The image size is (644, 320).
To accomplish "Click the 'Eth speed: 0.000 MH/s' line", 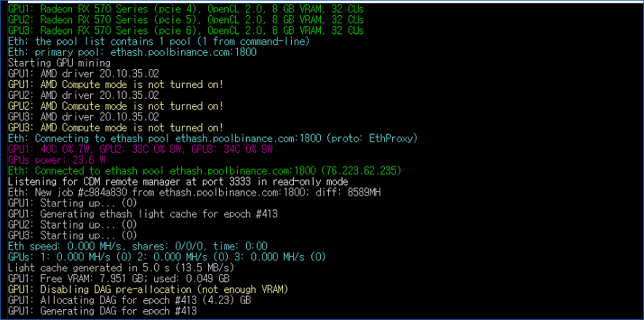I will click(x=138, y=246).
